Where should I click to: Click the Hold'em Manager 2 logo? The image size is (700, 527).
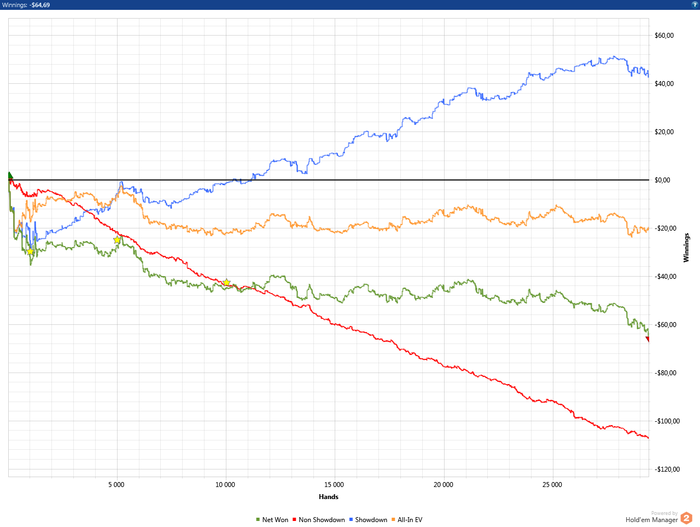[x=686, y=519]
